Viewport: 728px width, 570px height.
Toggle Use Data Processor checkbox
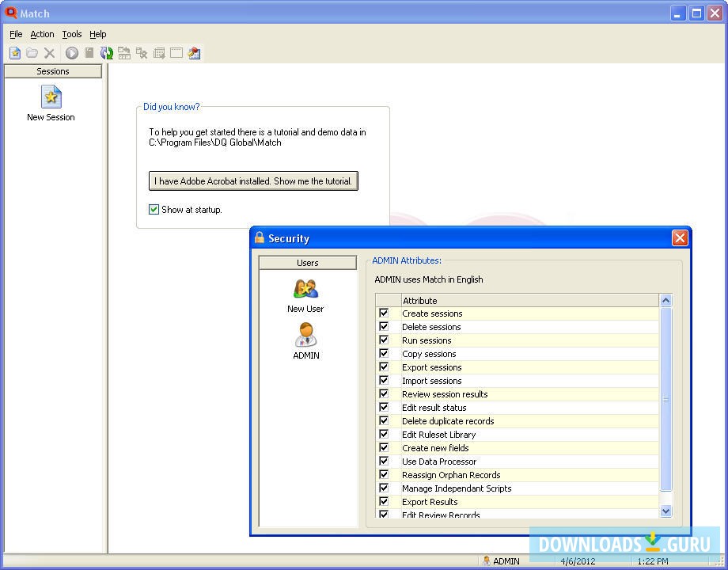point(384,462)
